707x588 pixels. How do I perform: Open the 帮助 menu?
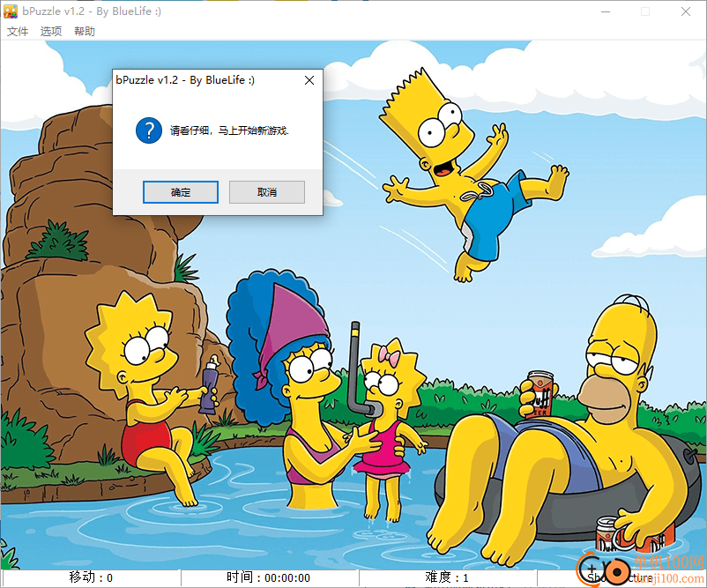(x=85, y=31)
